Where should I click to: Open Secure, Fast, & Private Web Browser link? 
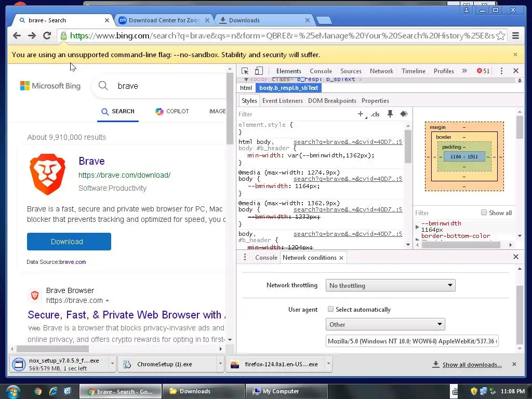pyautogui.click(x=127, y=315)
